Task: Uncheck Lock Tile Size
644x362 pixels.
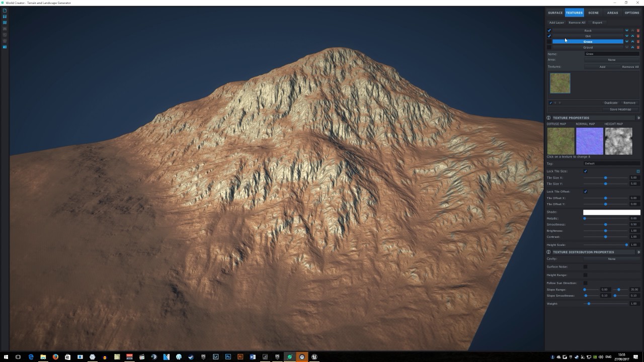Action: [585, 171]
